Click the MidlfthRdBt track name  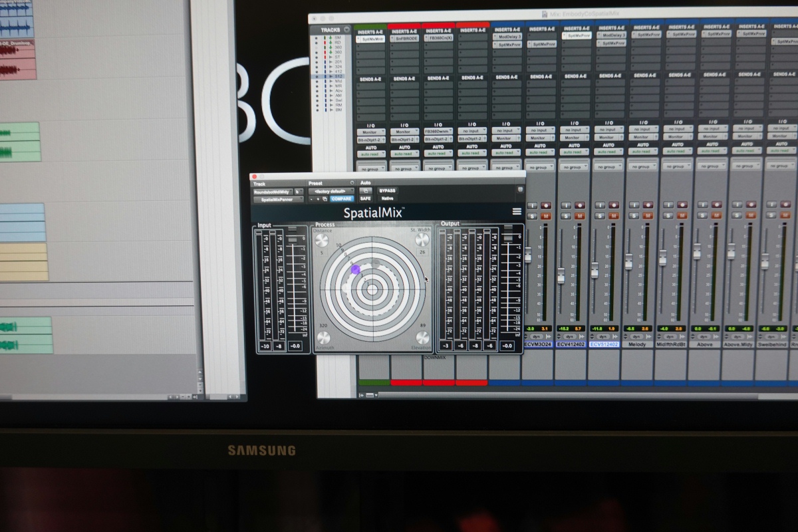click(671, 344)
